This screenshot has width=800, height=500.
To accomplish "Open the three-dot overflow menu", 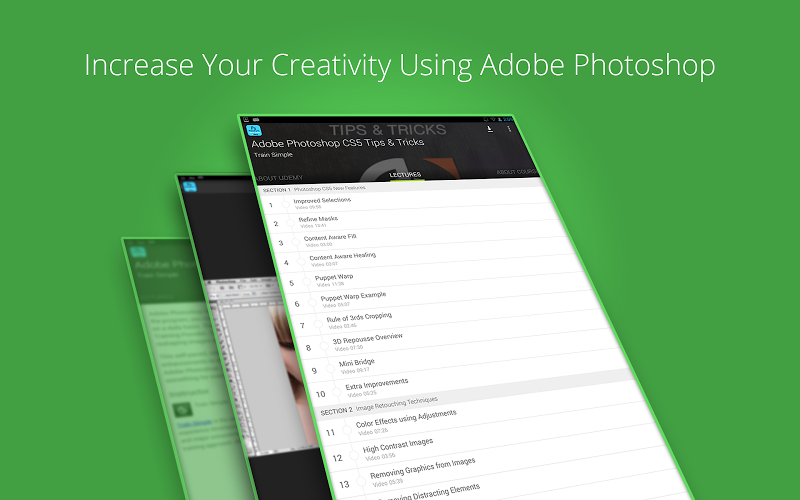I will tap(509, 129).
